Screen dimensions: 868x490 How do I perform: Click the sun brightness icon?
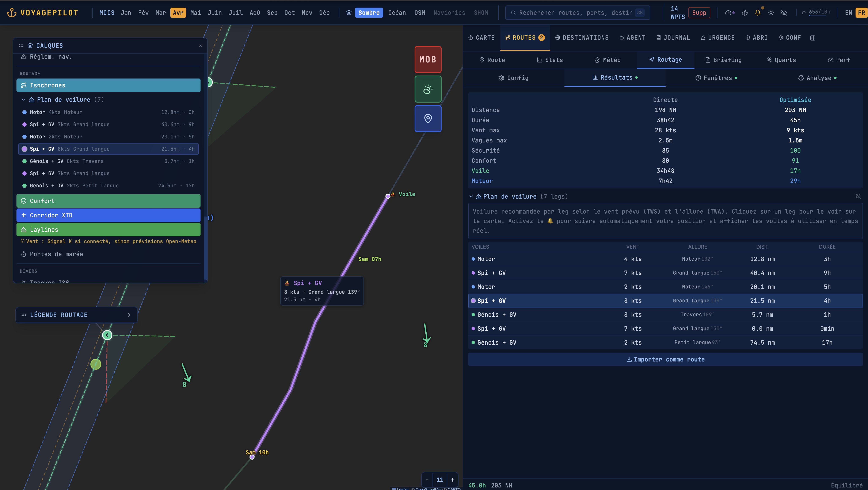coord(771,13)
